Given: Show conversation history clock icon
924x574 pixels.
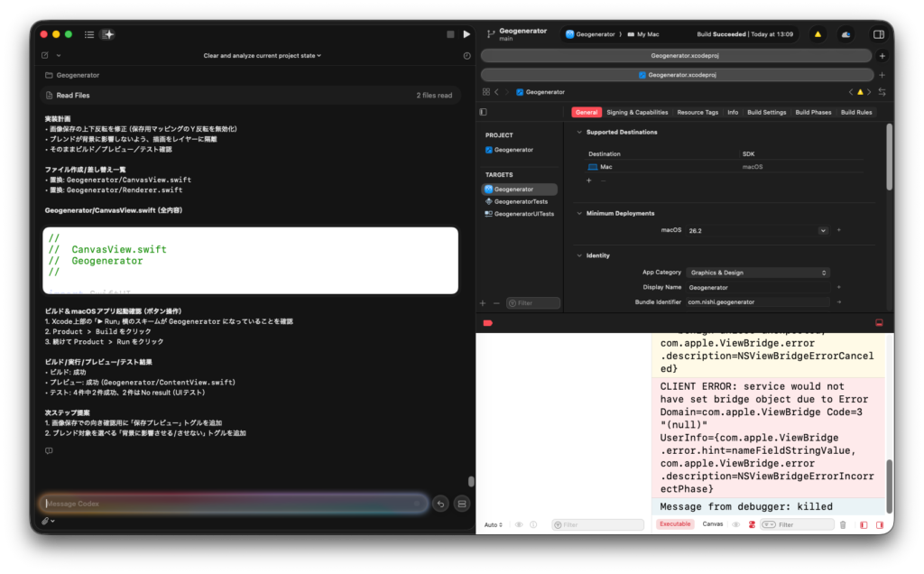Looking at the screenshot, I should (467, 56).
